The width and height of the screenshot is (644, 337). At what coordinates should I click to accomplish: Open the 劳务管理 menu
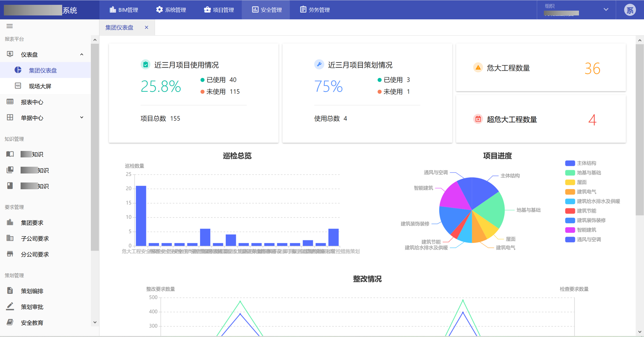315,10
